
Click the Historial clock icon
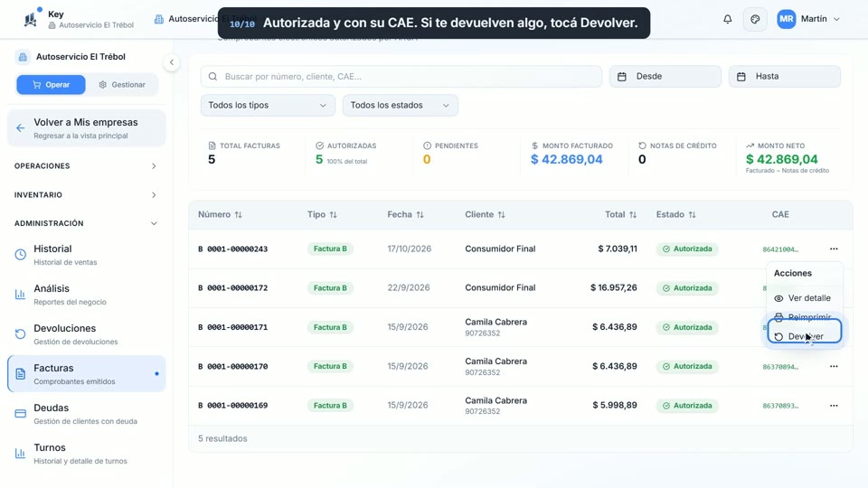coord(21,255)
